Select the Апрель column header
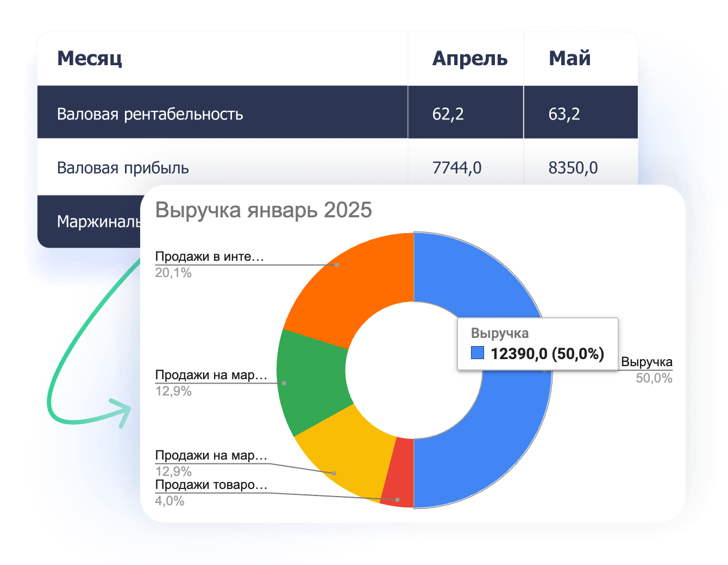The height and width of the screenshot is (565, 728). pyautogui.click(x=469, y=58)
